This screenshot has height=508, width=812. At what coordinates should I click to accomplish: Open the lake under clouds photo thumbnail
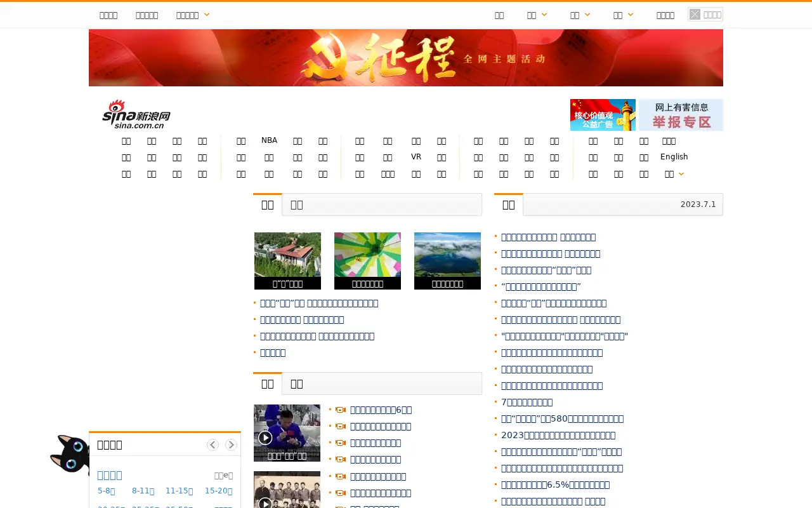(447, 261)
